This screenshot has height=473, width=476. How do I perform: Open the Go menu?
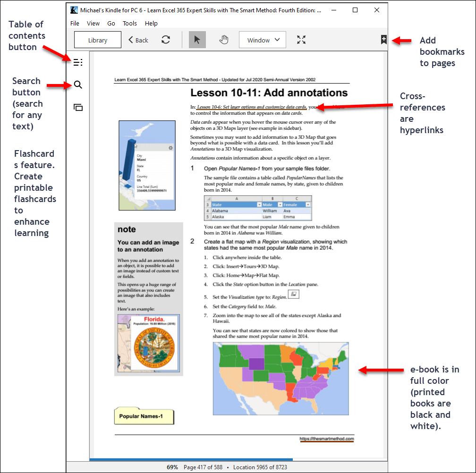111,23
